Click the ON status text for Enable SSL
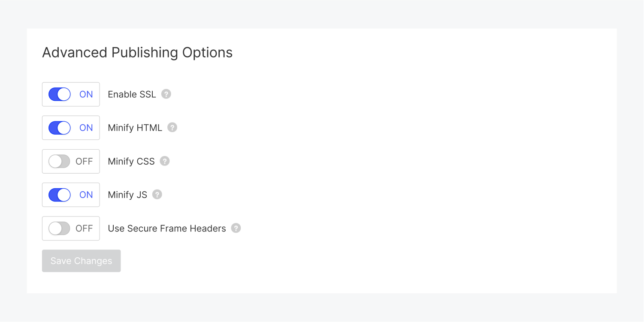This screenshot has height=322, width=644. click(86, 94)
